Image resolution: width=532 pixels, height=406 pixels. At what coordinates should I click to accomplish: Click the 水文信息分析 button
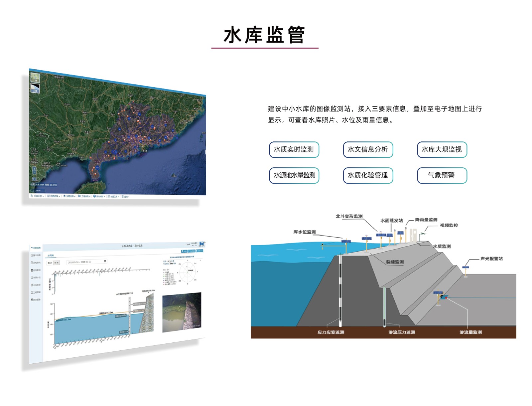pyautogui.click(x=368, y=149)
